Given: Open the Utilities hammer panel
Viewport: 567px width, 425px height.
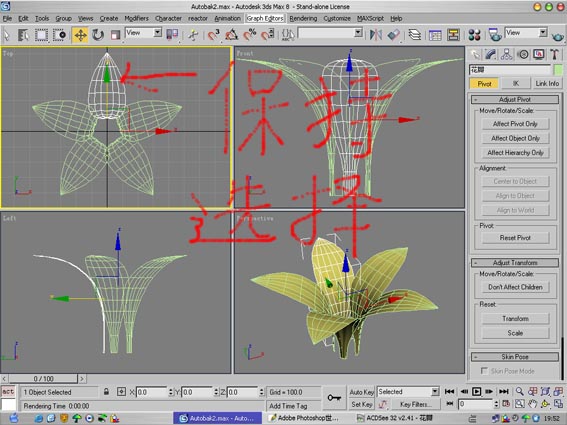Looking at the screenshot, I should click(554, 55).
